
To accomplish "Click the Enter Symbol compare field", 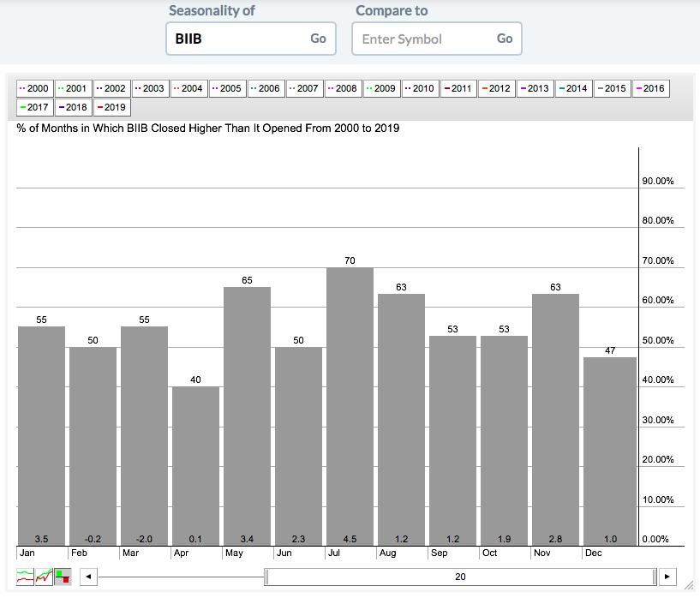I will point(437,39).
